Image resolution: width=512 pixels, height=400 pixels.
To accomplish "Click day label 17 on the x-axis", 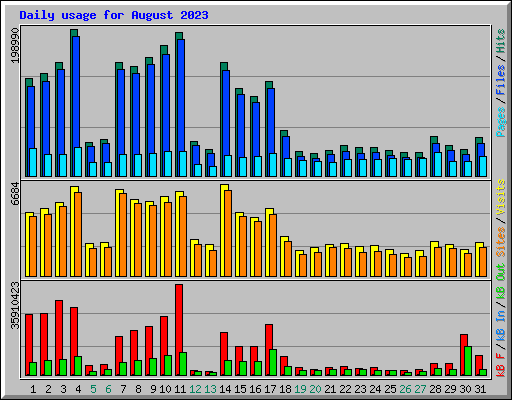I will pos(270,389).
